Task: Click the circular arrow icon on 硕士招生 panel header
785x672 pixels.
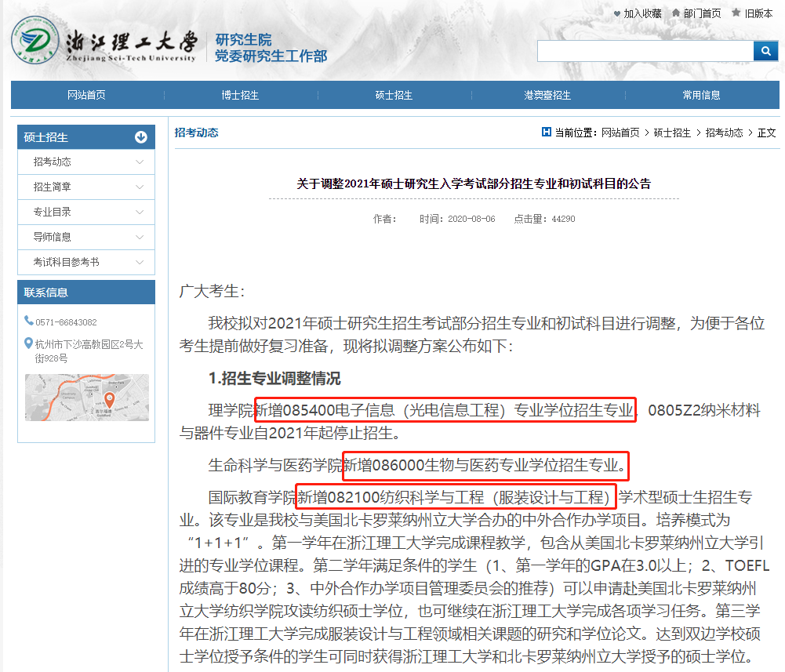Action: click(x=140, y=136)
